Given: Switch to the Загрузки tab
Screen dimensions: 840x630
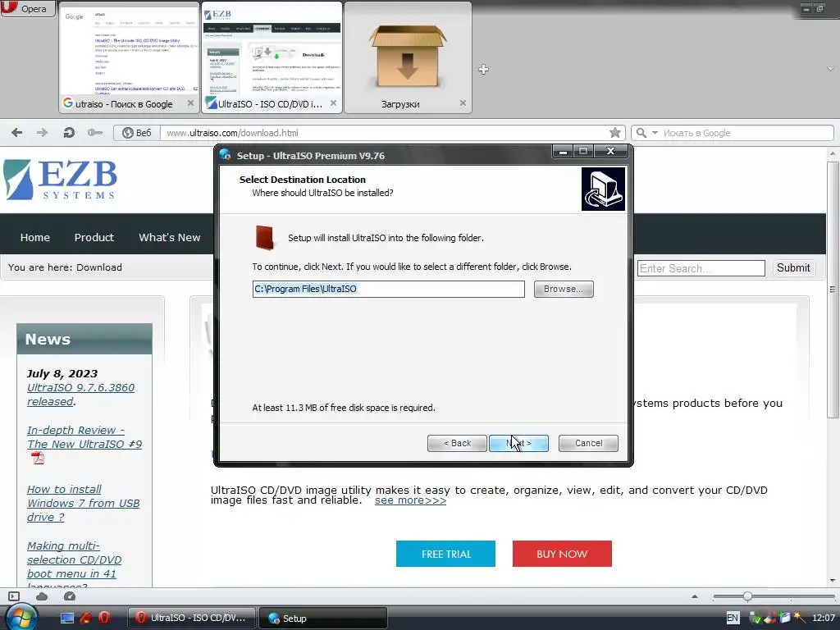Looking at the screenshot, I should [x=408, y=57].
